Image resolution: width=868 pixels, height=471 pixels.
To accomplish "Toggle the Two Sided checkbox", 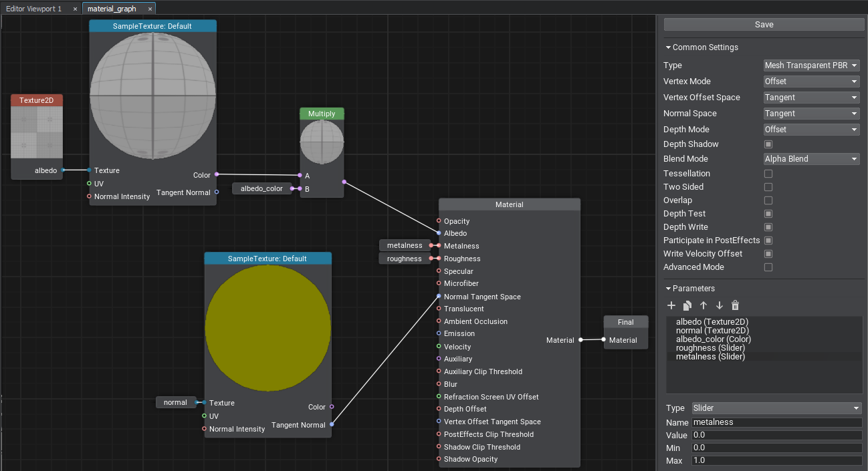I will click(768, 187).
